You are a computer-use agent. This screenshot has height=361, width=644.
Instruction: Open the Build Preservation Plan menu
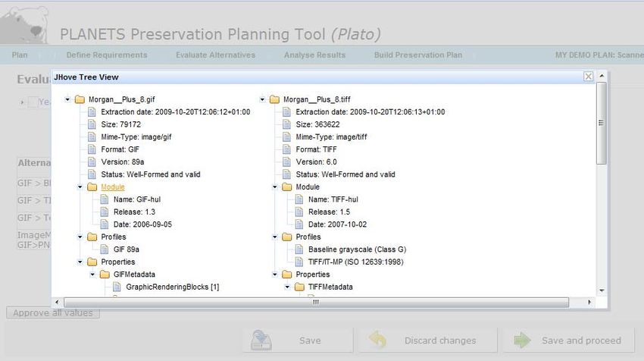[x=418, y=55]
